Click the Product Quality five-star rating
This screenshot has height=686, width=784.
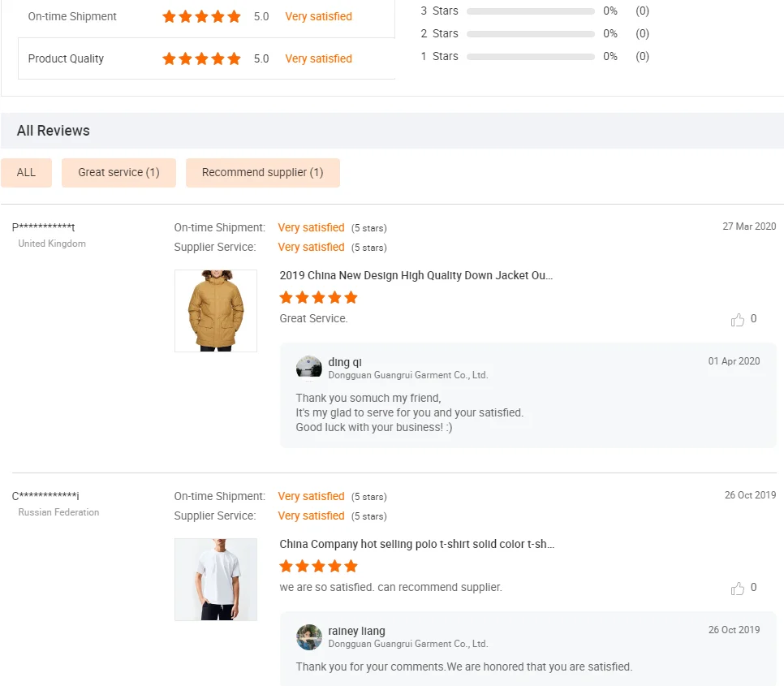(201, 58)
